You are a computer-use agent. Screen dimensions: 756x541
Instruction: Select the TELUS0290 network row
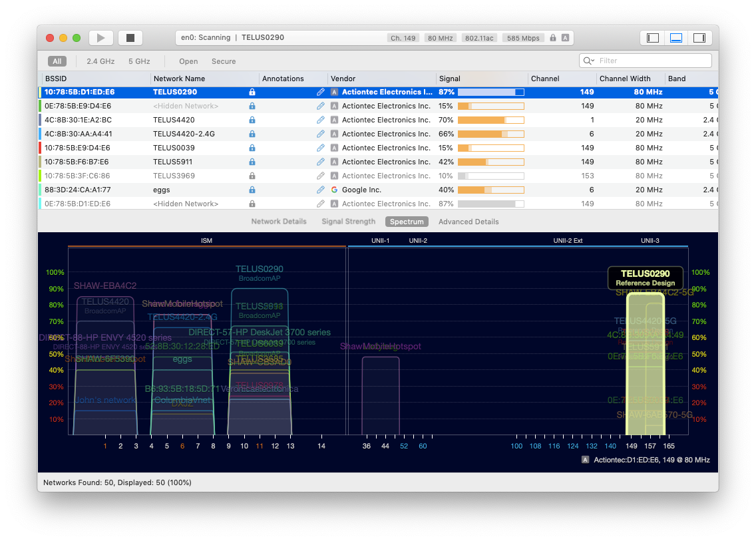378,92
